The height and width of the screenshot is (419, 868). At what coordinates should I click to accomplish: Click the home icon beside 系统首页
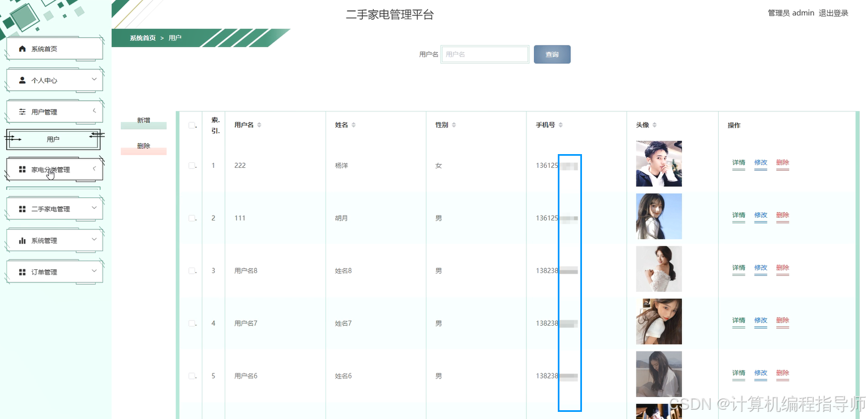(22, 49)
